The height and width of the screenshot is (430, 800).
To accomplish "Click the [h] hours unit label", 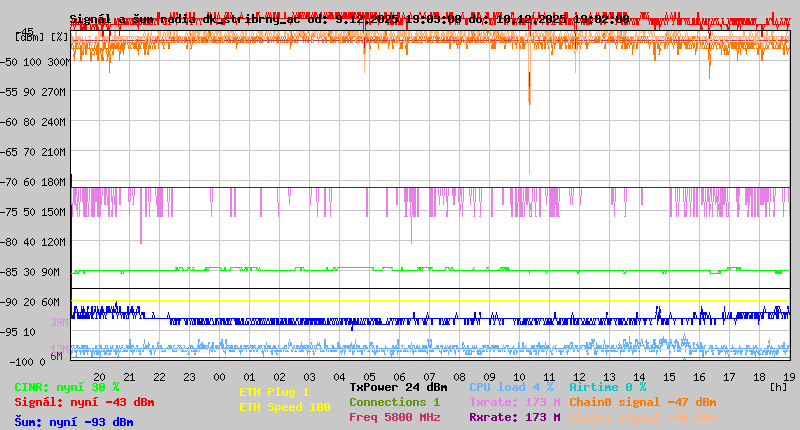I will click(779, 387).
